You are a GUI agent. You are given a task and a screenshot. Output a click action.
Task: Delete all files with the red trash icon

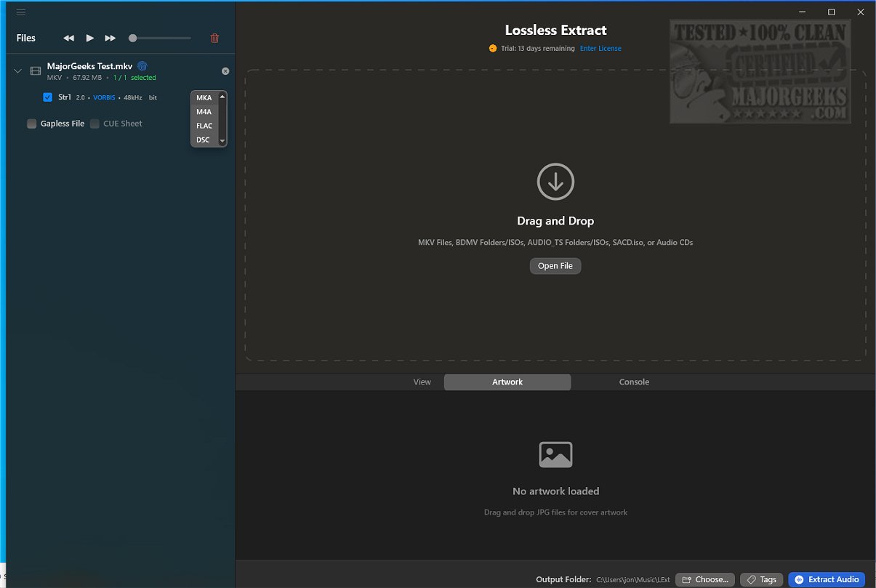(214, 38)
